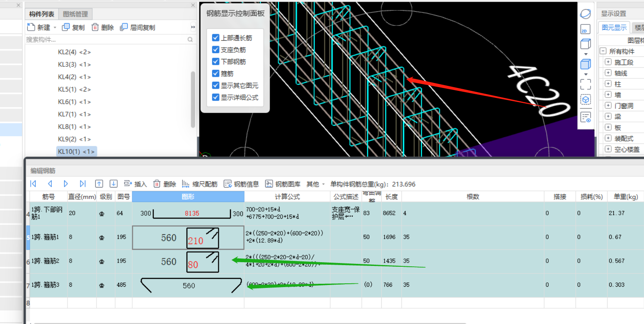Expand 施工段 node

pos(608,62)
